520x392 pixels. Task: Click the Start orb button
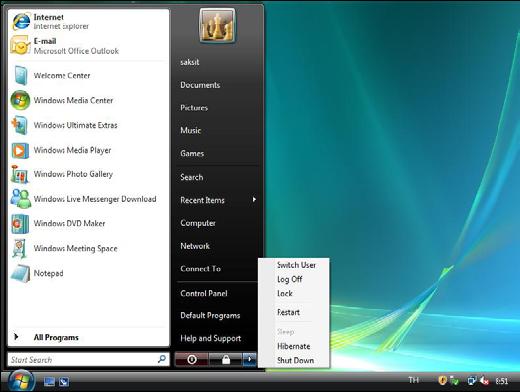point(21,380)
